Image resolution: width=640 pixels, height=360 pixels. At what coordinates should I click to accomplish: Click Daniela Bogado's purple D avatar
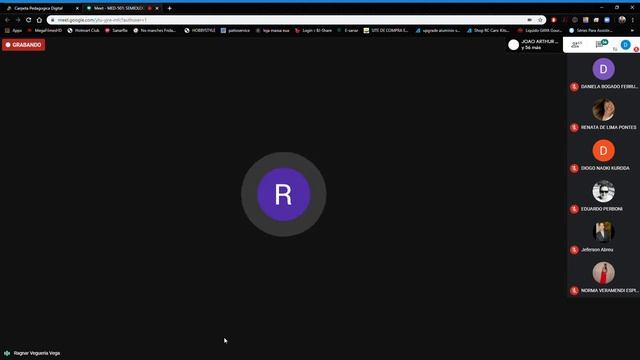[x=603, y=69]
